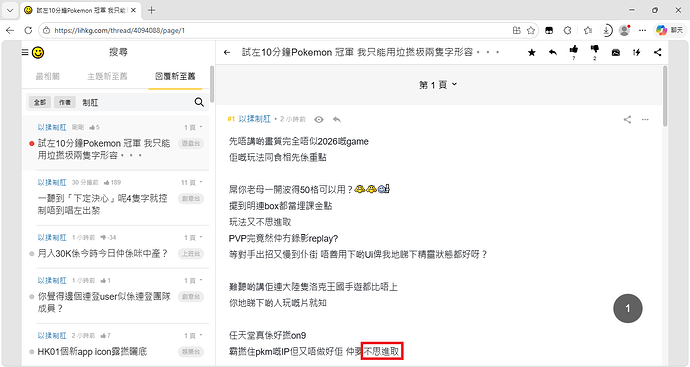
Task: Click the 189 likes count on 下定決心 thread
Action: point(112,182)
